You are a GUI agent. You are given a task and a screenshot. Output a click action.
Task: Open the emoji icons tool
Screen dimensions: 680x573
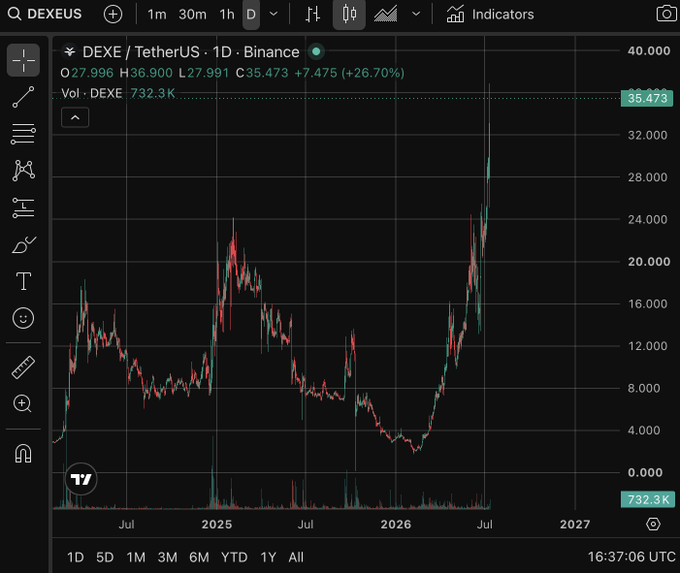pos(23,318)
